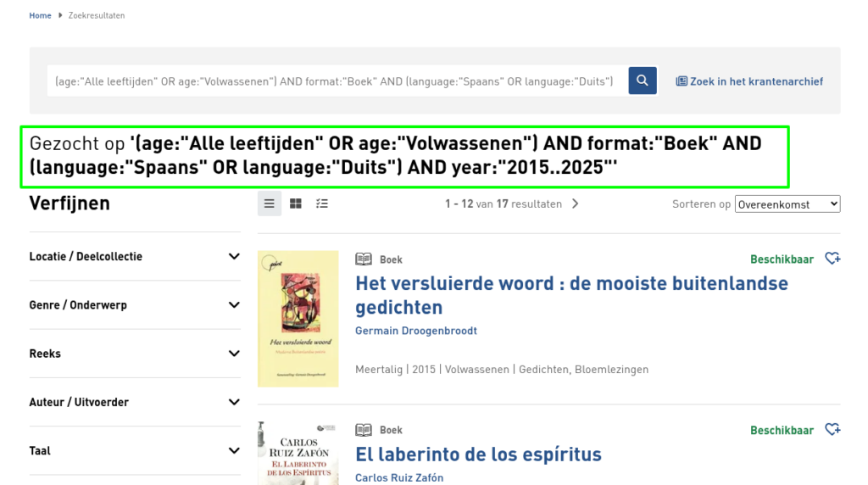Click the magnifying glass search button
The width and height of the screenshot is (868, 485).
pyautogui.click(x=643, y=81)
